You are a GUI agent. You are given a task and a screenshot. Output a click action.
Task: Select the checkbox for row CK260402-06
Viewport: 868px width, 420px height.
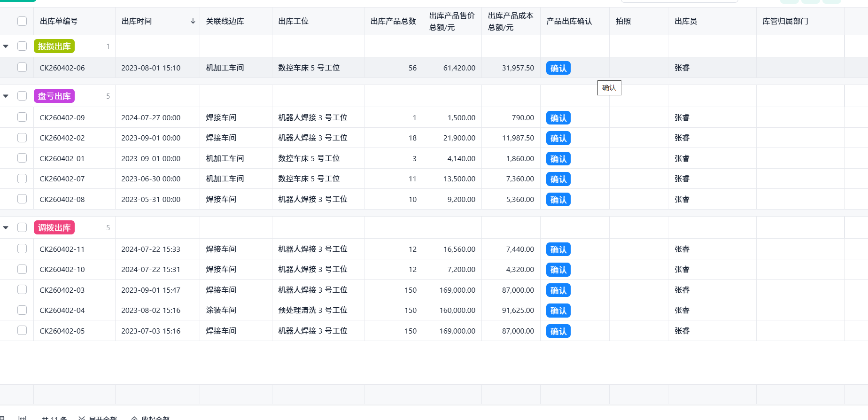(22, 67)
